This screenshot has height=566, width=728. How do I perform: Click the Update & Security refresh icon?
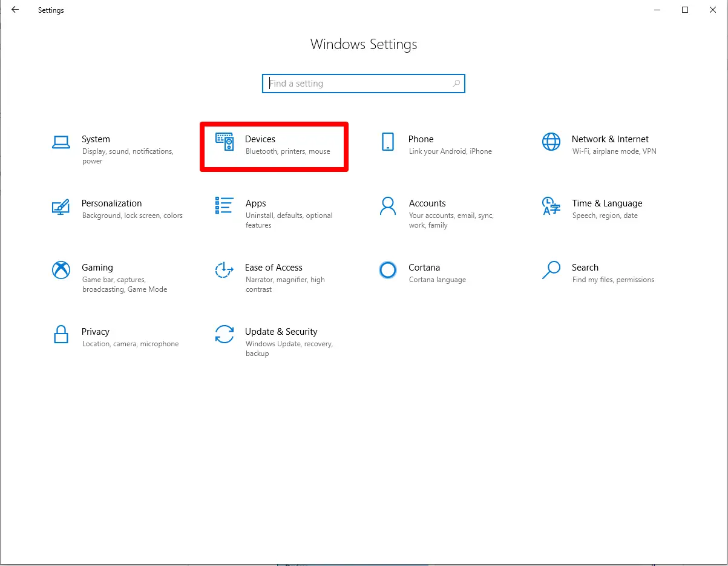[x=225, y=334]
